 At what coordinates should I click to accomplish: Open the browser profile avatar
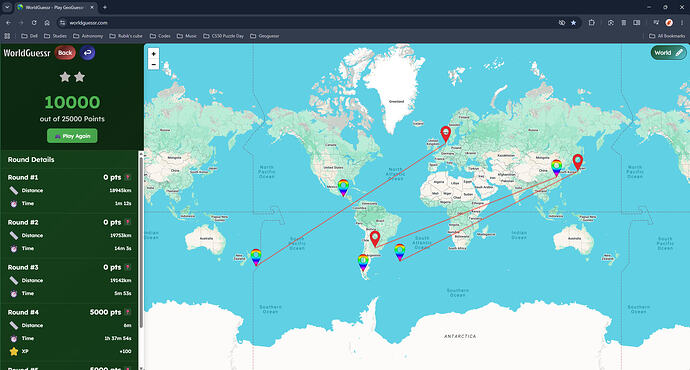click(x=669, y=22)
